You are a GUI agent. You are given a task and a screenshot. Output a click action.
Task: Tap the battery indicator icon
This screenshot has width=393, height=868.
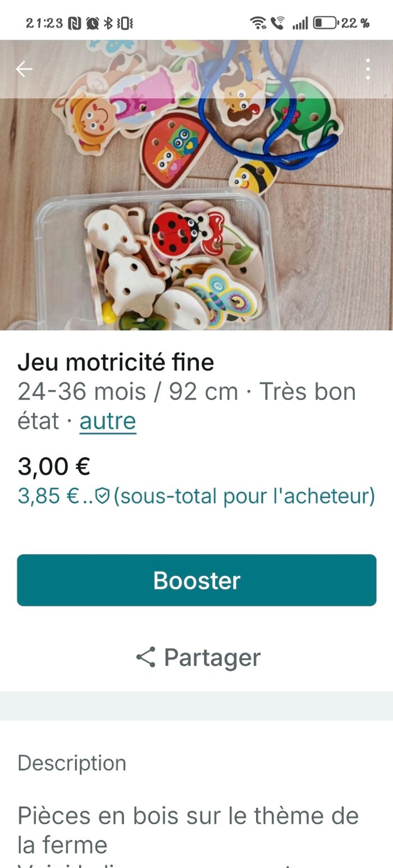point(325,23)
